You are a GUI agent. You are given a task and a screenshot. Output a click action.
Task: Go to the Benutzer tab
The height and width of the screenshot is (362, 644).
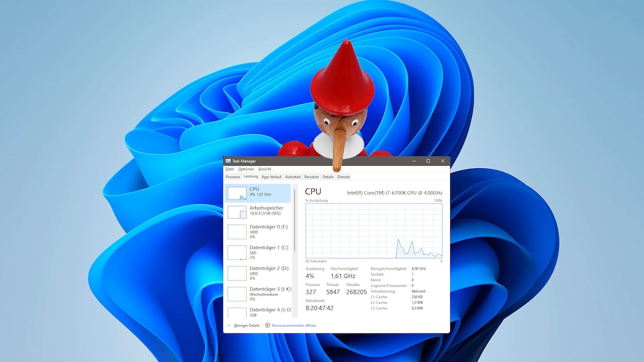click(x=311, y=177)
